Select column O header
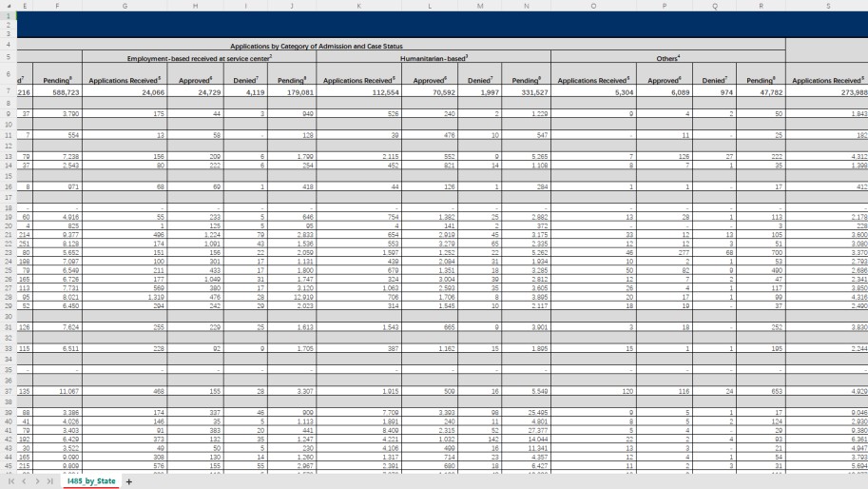The height and width of the screenshot is (489, 868). point(593,6)
